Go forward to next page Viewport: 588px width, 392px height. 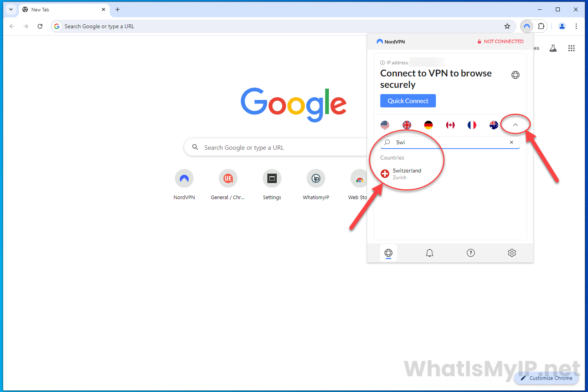[26, 26]
